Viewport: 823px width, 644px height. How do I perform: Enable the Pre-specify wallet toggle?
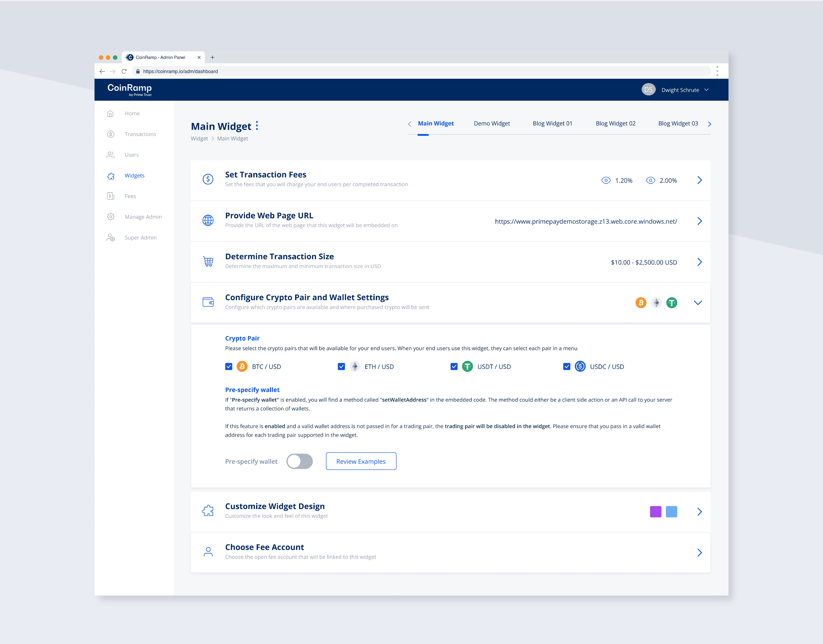pyautogui.click(x=299, y=461)
